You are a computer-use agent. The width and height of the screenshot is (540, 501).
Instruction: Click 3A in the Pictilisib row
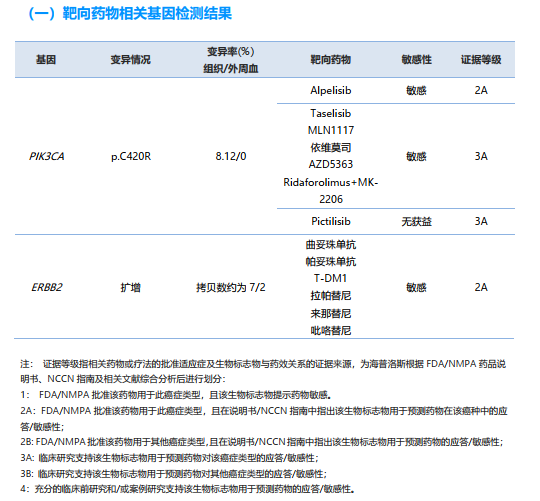[x=481, y=221]
